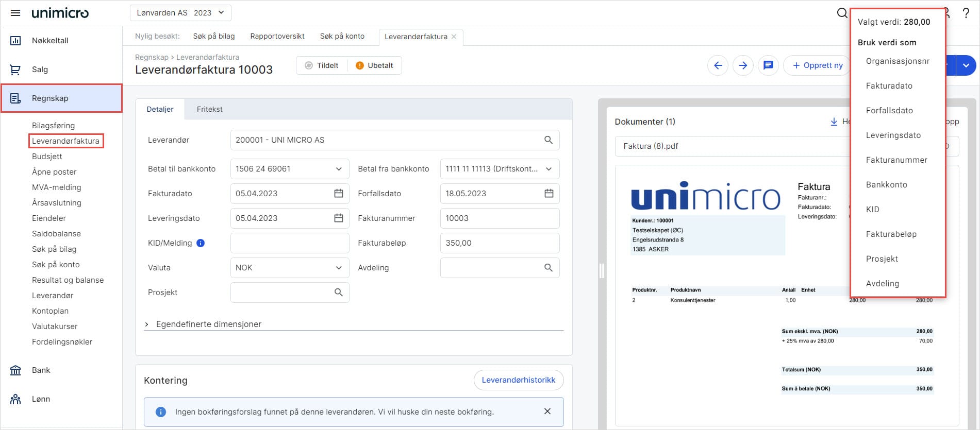Open the help question mark icon
Viewport: 980px width, 430px height.
coord(966,13)
